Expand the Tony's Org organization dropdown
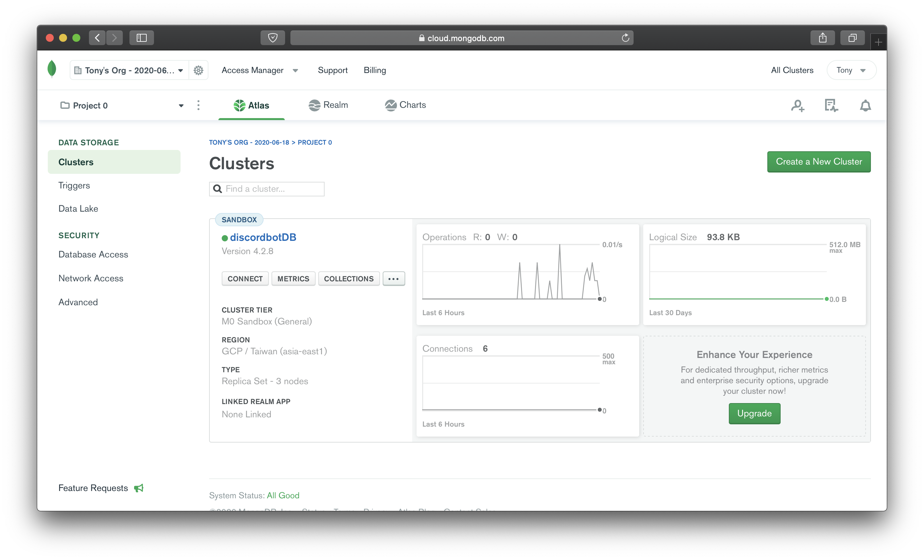This screenshot has width=924, height=560. (x=129, y=70)
